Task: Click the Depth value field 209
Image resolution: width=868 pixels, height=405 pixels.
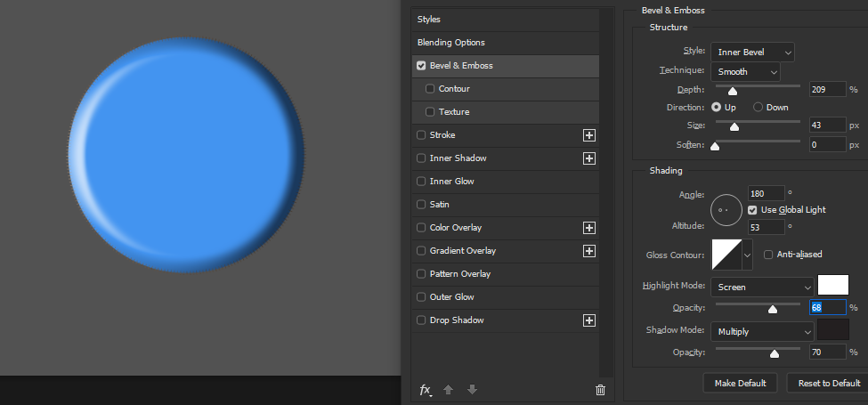Action: 828,89
